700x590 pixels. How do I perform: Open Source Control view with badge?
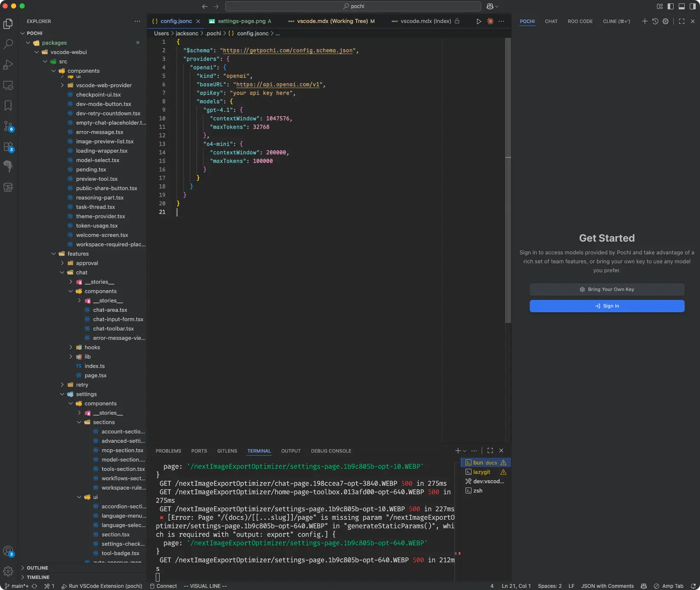(8, 126)
